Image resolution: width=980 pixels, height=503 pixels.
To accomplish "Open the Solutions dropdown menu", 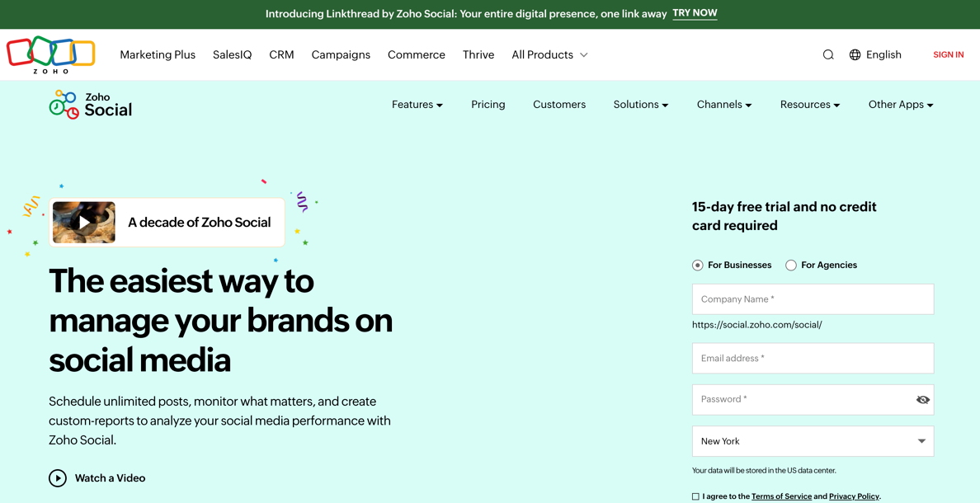I will (x=640, y=105).
